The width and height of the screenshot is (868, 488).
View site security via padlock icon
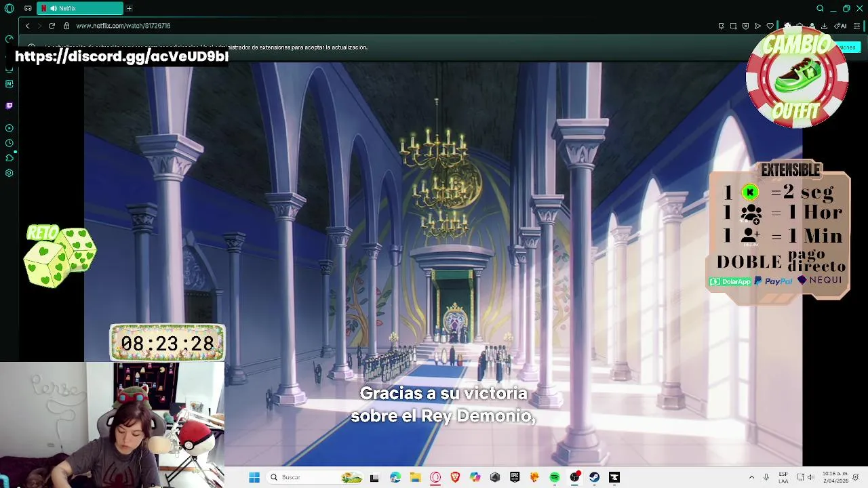click(66, 26)
